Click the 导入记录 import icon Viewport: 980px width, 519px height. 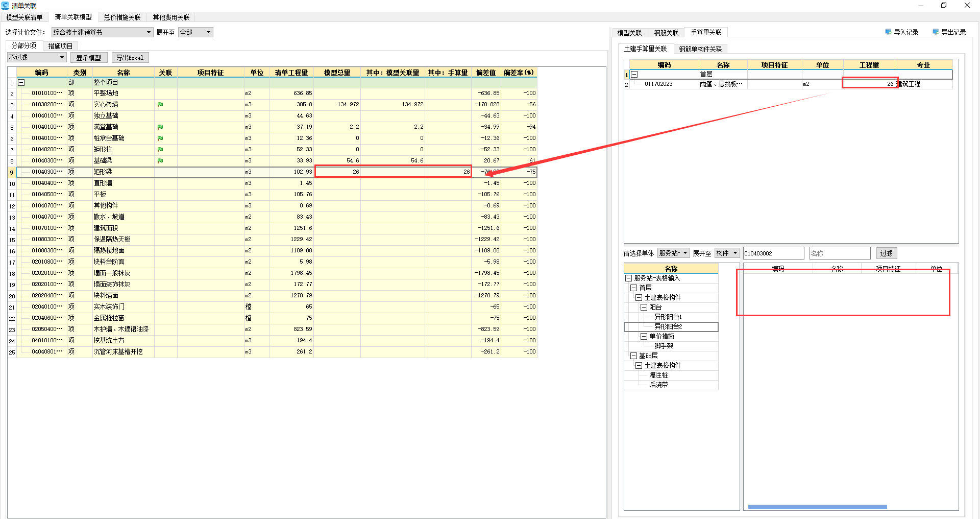pos(888,32)
